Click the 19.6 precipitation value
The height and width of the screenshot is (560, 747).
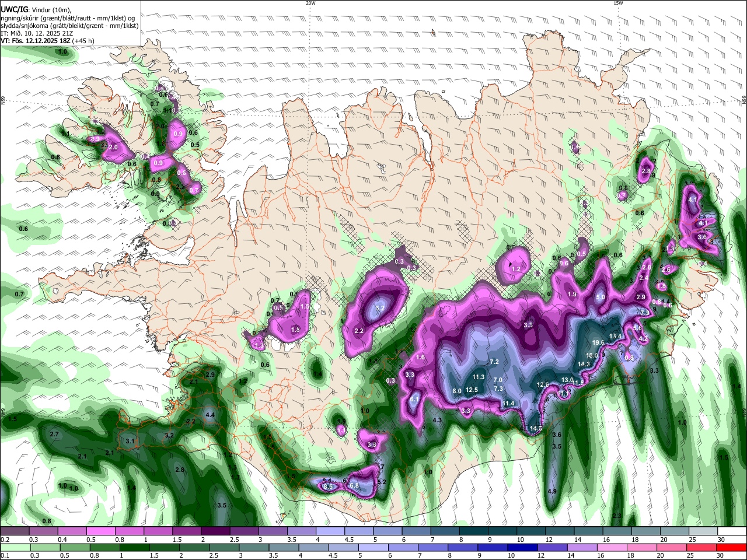598,342
